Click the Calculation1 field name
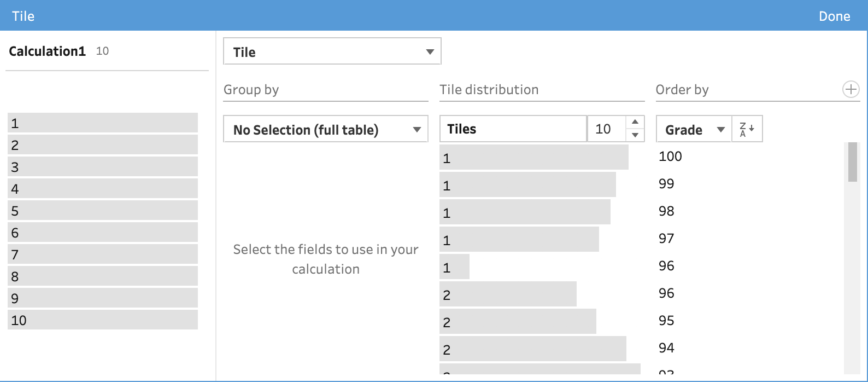 tap(48, 51)
